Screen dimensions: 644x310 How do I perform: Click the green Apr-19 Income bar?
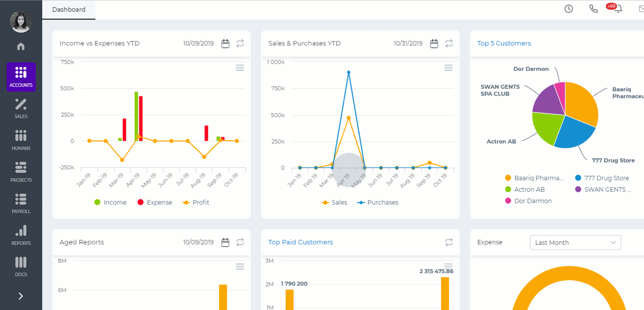pos(136,116)
